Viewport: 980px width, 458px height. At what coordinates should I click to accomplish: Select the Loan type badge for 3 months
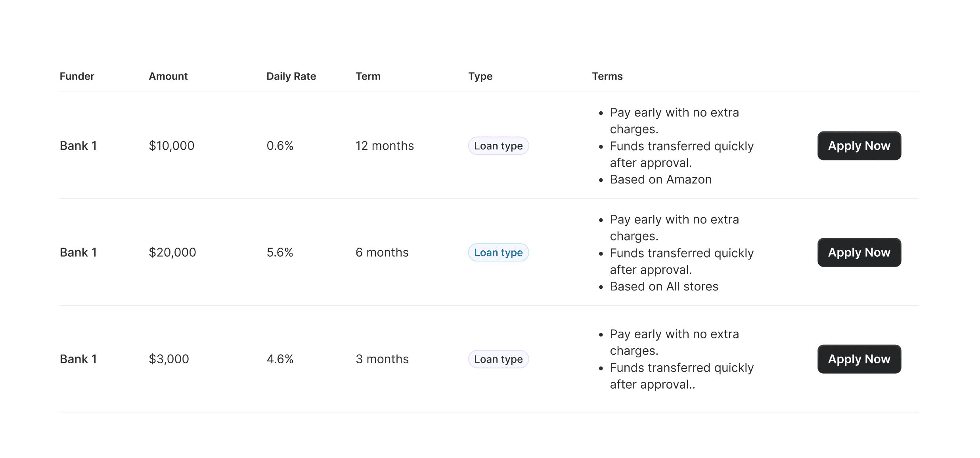click(498, 359)
